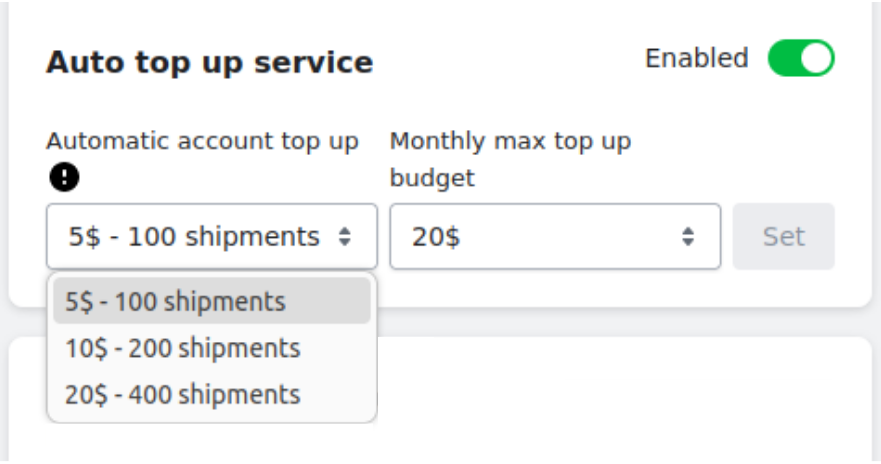Click the "Monthly max top up budget" label
The height and width of the screenshot is (464, 881).
click(x=510, y=159)
